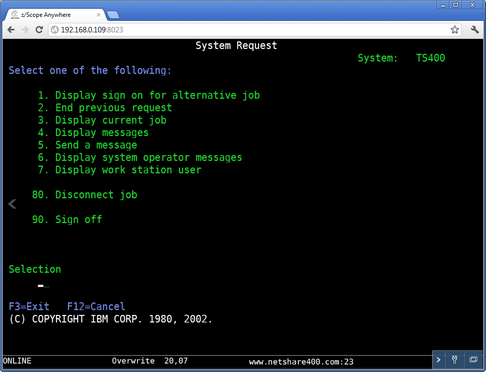Select option 5 Send a message
Viewport: 486px width, 372px height.
pyautogui.click(x=87, y=145)
